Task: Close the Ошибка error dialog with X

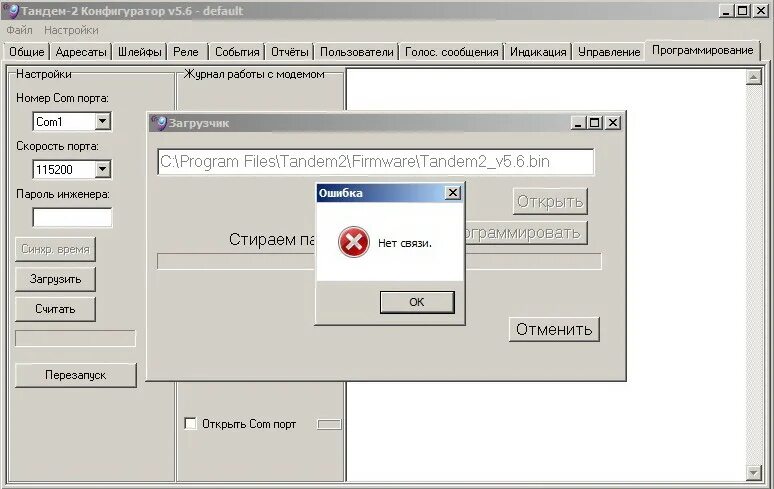Action: tap(453, 192)
